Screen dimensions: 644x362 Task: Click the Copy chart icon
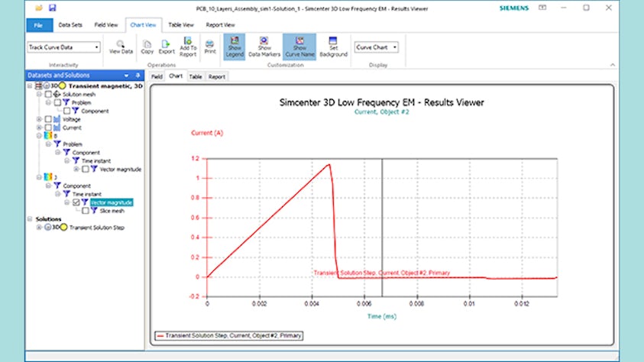(x=147, y=44)
